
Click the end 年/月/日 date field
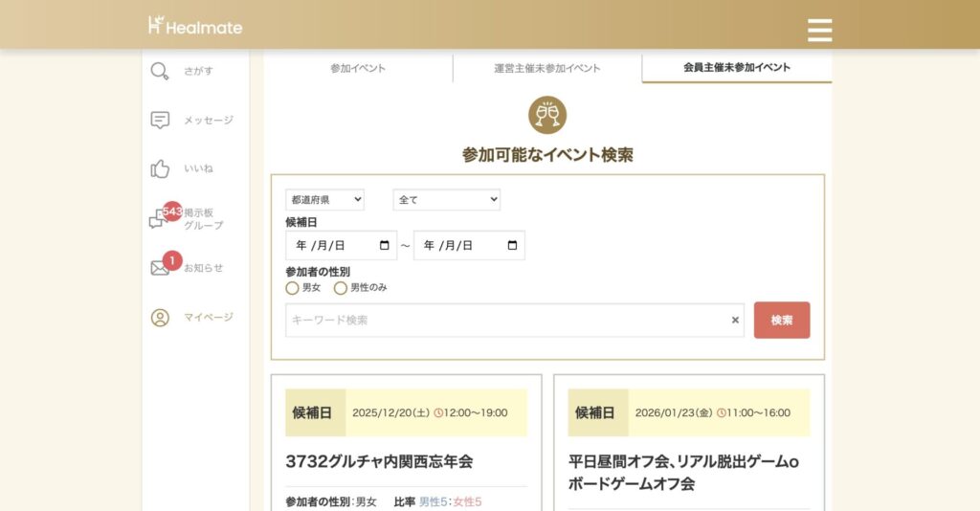click(x=469, y=246)
